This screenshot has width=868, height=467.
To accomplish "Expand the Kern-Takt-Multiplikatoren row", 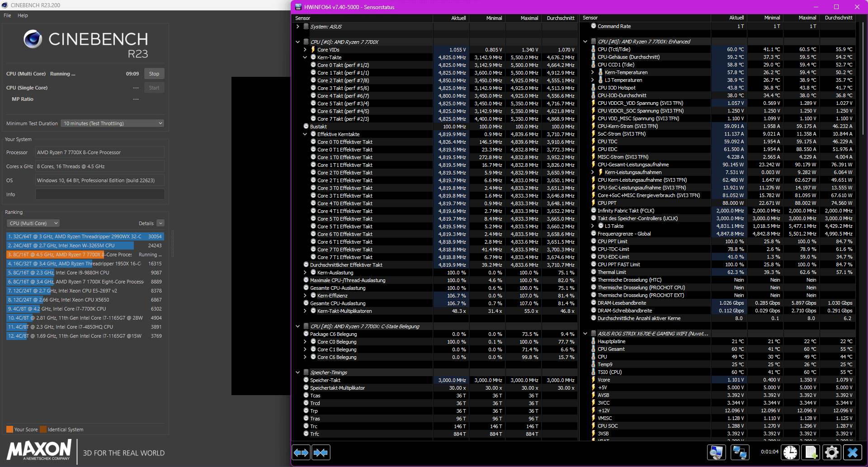I will 305,311.
